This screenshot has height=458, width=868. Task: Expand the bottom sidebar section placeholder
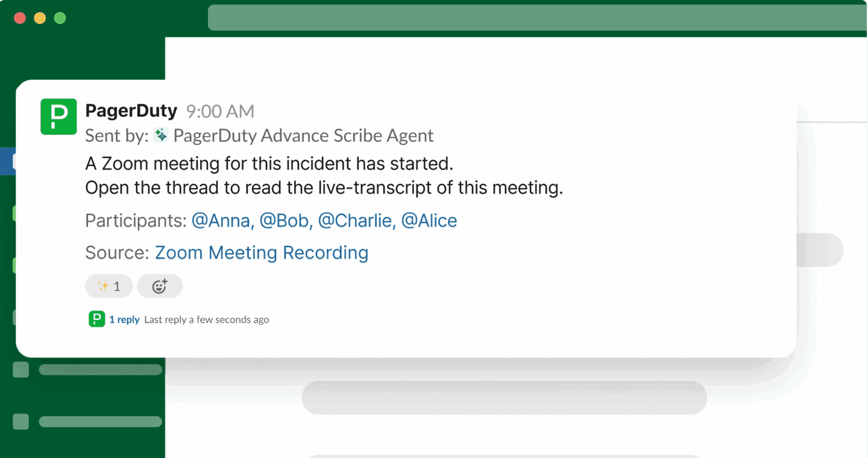[99, 421]
